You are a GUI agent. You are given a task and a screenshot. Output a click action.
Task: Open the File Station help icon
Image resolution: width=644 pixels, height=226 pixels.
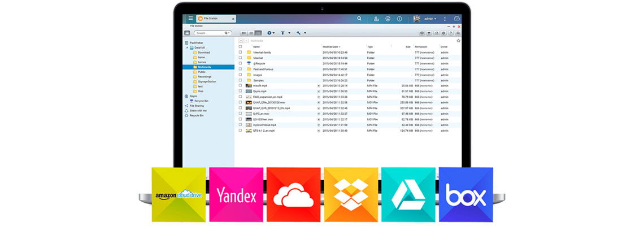(451, 33)
